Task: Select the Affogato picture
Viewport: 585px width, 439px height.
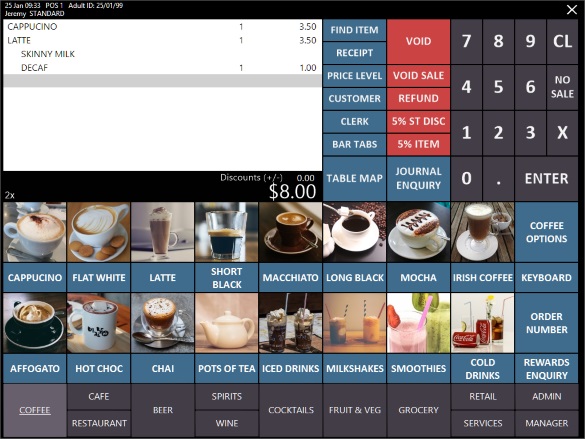Action: pyautogui.click(x=35, y=323)
